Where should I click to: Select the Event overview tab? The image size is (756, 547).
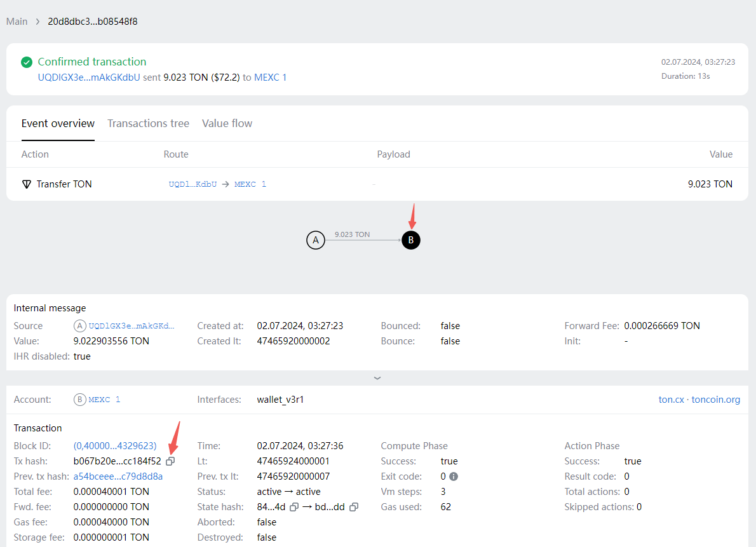point(58,123)
